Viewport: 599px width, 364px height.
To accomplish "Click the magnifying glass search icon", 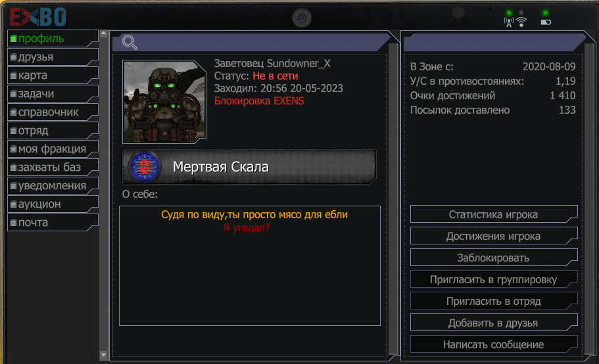I will (130, 42).
